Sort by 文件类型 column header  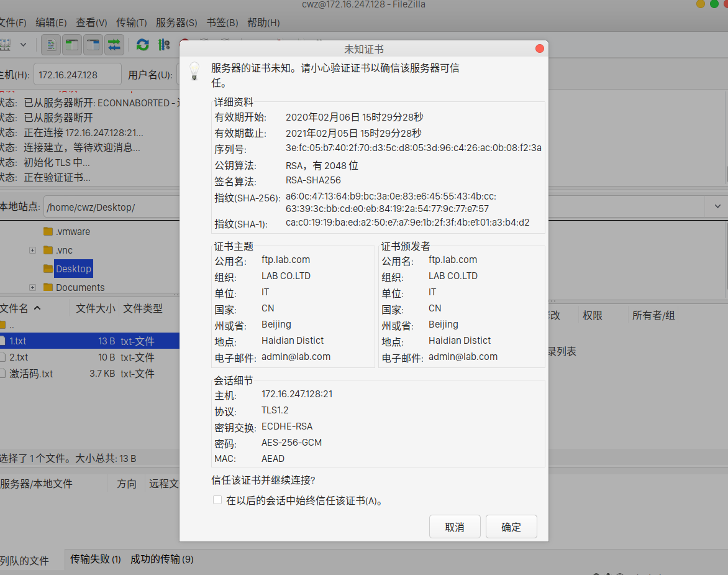143,308
